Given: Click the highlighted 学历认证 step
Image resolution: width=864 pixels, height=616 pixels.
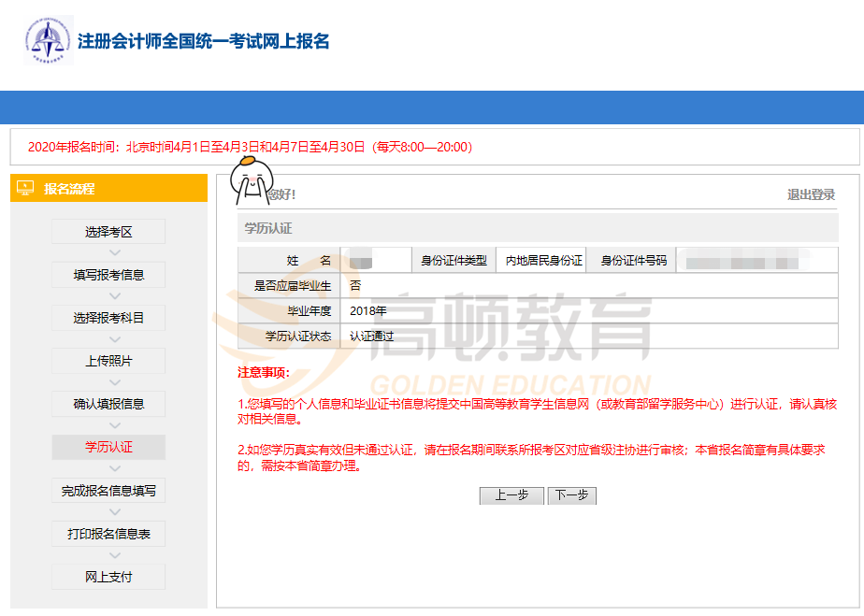Looking at the screenshot, I should click(108, 447).
